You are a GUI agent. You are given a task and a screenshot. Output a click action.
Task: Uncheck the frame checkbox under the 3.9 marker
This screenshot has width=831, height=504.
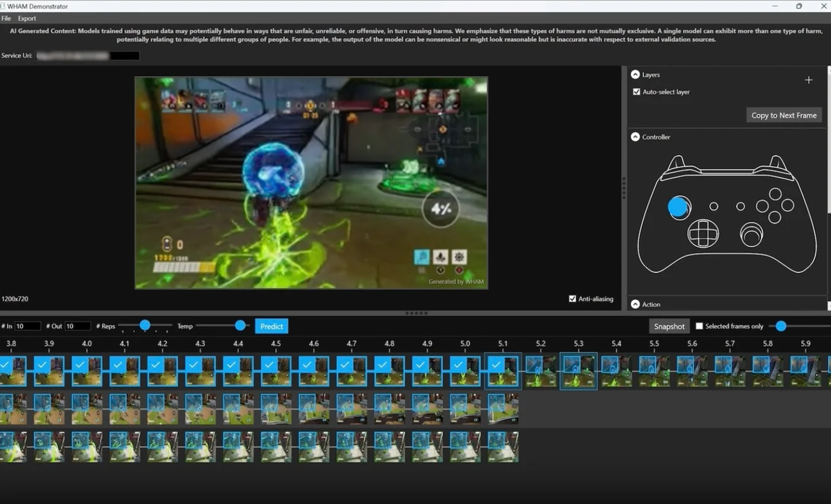[x=42, y=365]
